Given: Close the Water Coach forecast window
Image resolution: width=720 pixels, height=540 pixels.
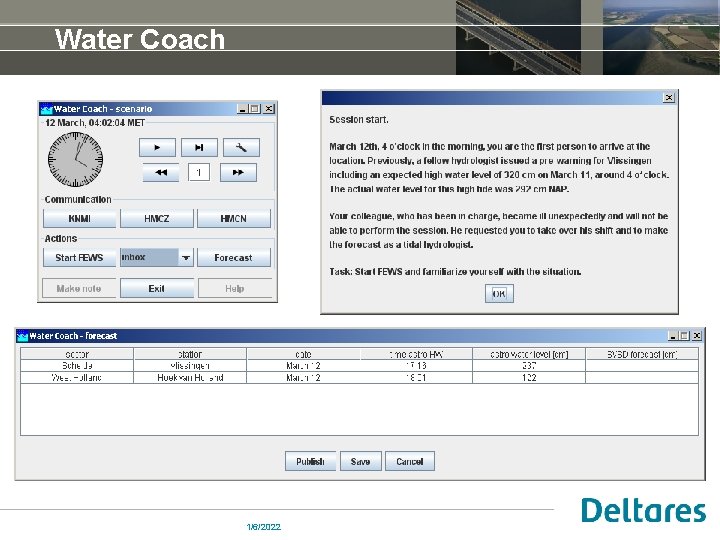Looking at the screenshot, I should click(x=697, y=336).
